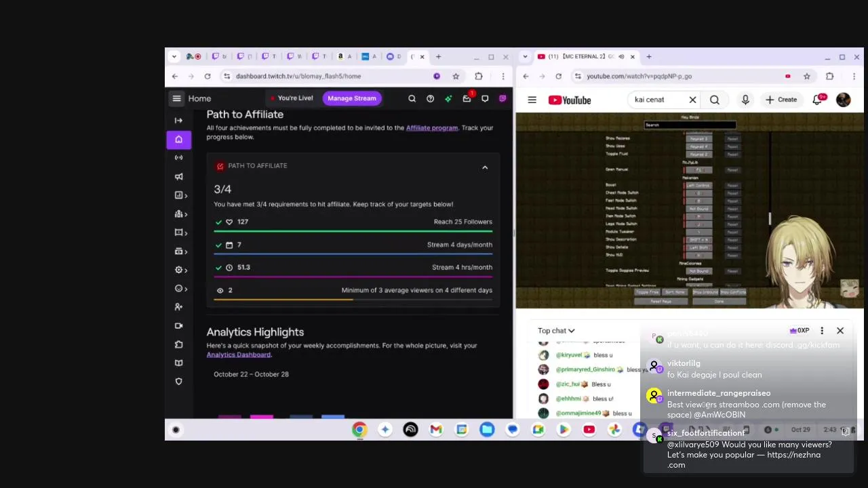Bookmark the YouTube page with star
Image resolution: width=868 pixels, height=488 pixels.
pos(807,77)
